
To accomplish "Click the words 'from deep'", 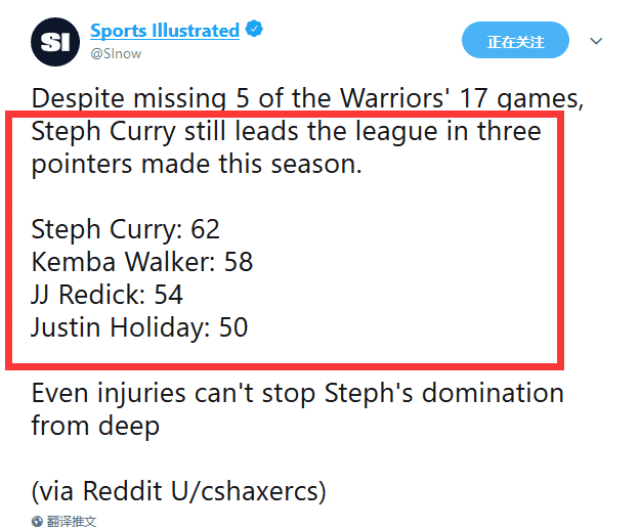I will coord(95,426).
